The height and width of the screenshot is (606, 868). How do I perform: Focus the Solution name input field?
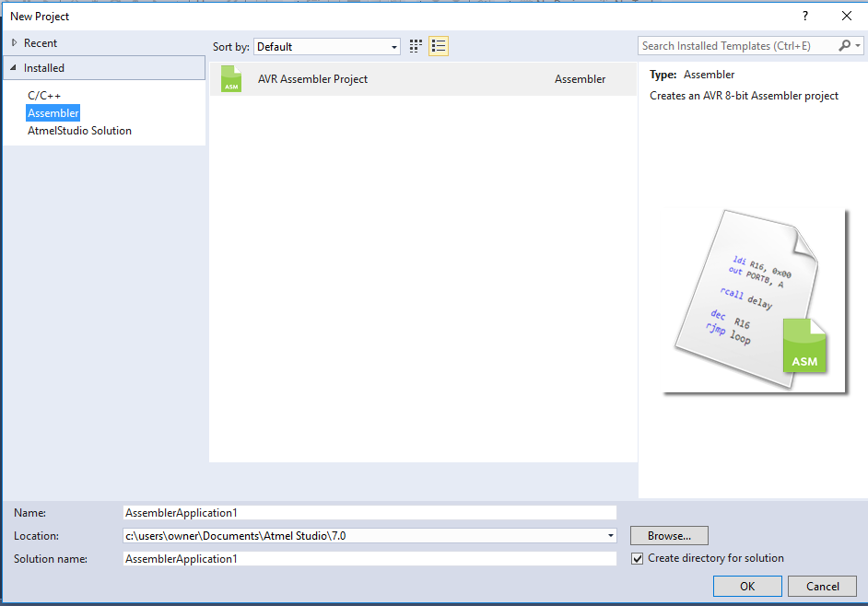click(369, 559)
